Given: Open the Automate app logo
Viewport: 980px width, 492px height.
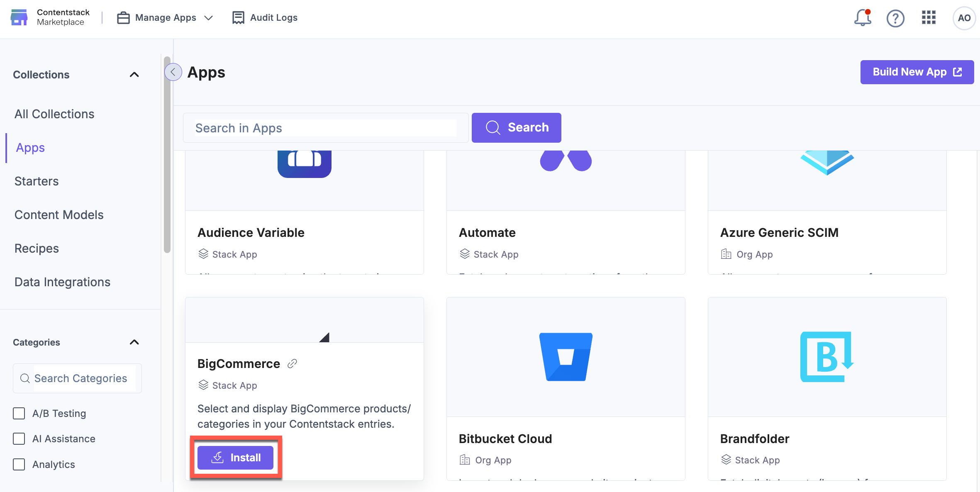Looking at the screenshot, I should (566, 161).
